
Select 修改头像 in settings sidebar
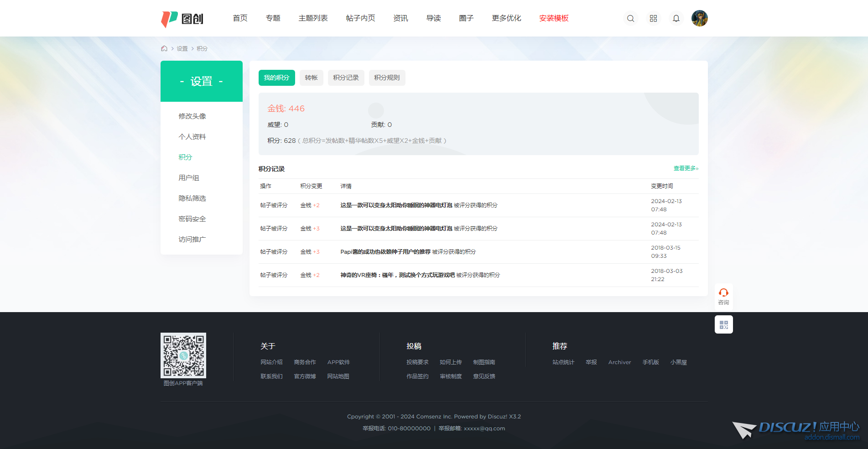(192, 116)
